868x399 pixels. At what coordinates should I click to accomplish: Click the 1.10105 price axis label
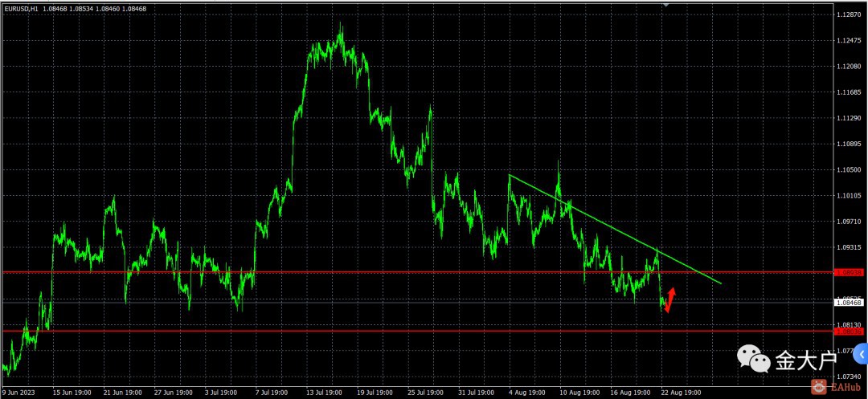(x=850, y=196)
